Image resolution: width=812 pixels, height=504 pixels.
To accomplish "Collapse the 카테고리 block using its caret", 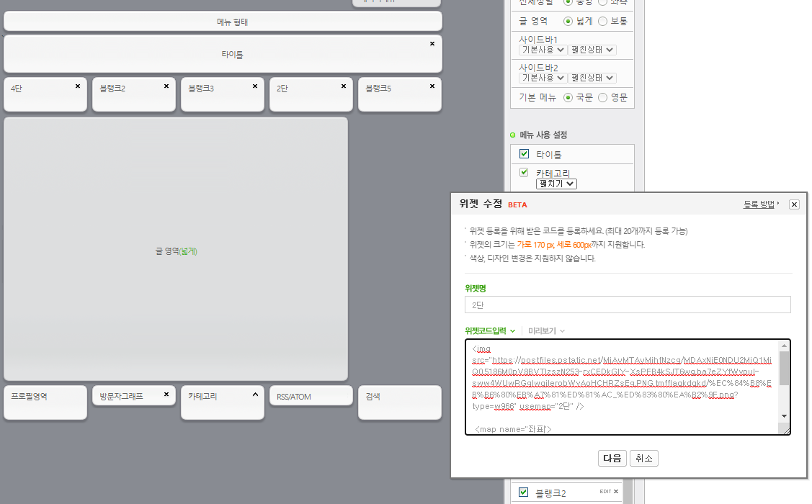I will point(255,395).
